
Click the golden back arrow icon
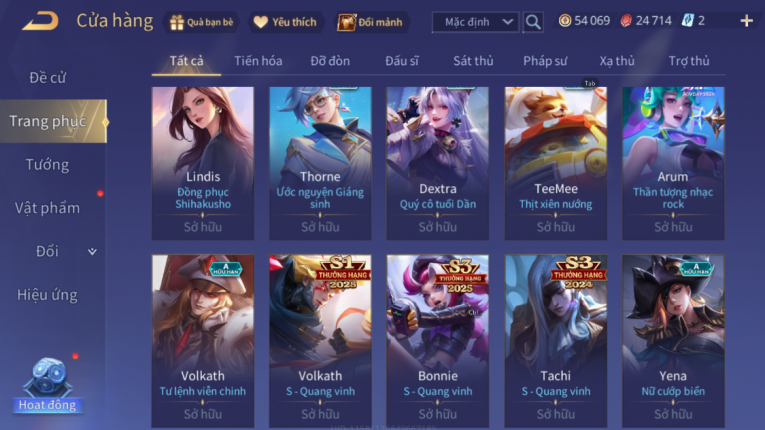40,21
